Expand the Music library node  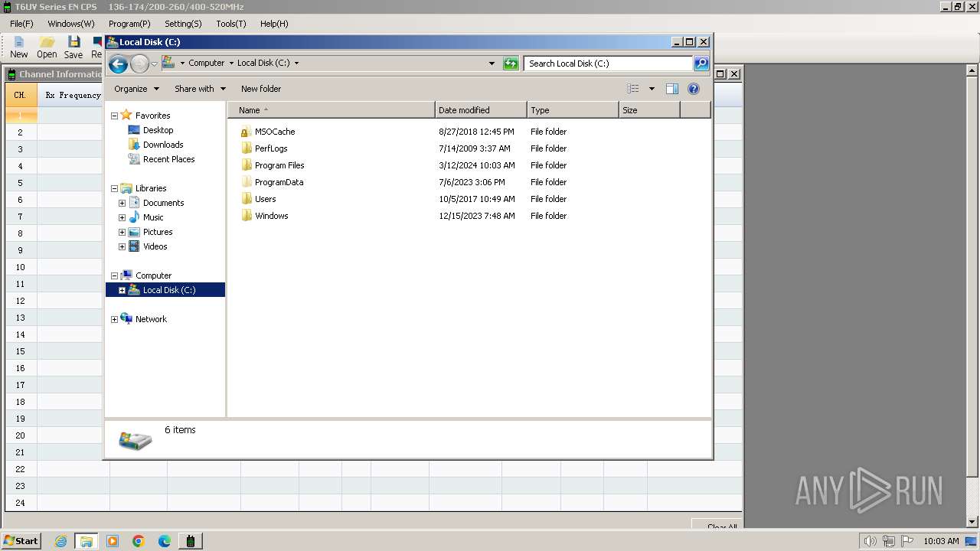point(122,217)
